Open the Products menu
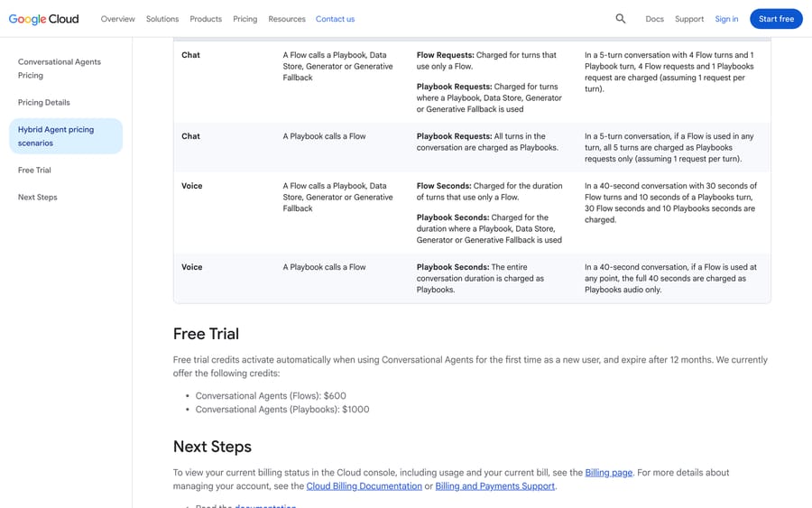 coord(206,19)
